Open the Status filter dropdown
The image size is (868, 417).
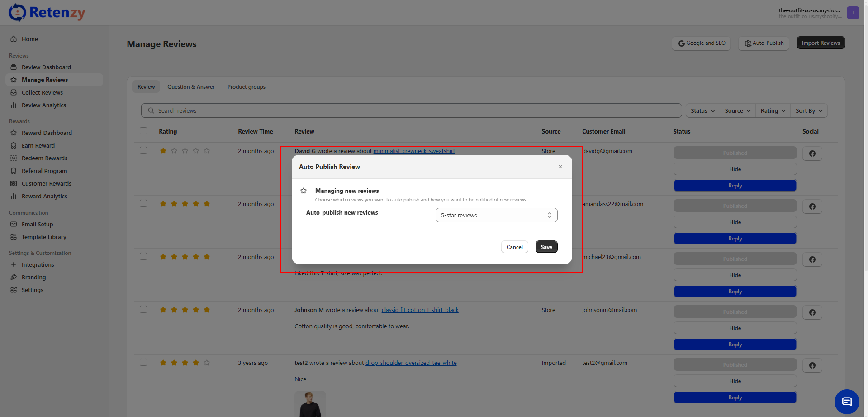pyautogui.click(x=702, y=110)
